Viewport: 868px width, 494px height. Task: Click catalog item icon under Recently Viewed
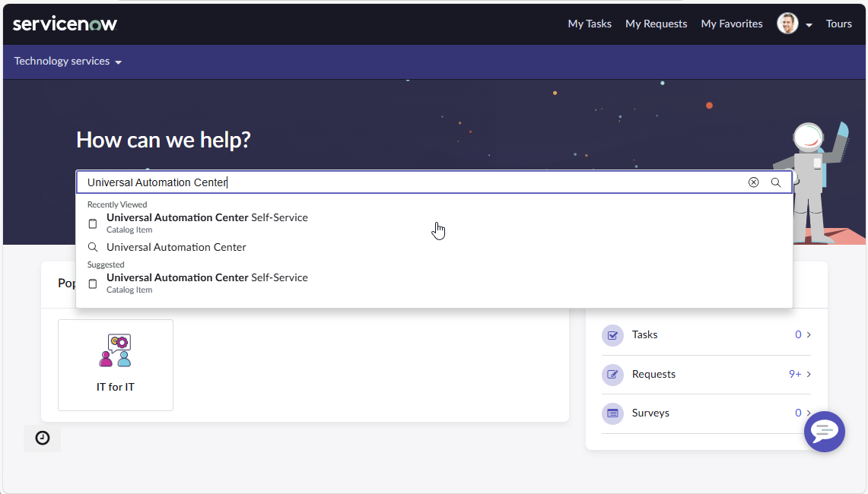(x=93, y=223)
